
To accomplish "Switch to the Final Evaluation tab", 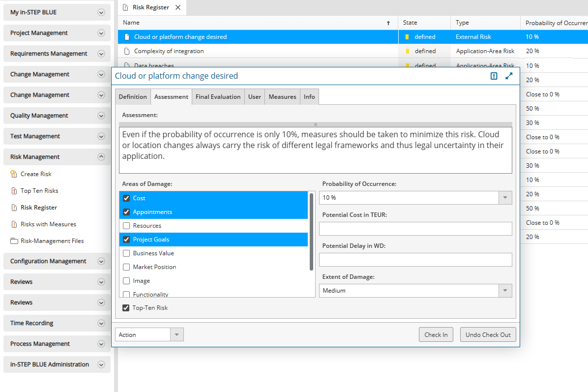I will coord(218,97).
